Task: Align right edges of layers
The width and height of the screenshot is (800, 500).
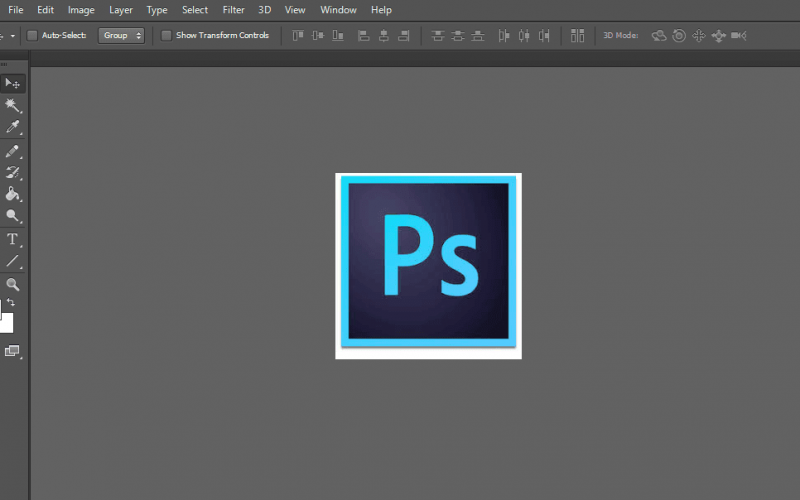Action: [x=404, y=35]
